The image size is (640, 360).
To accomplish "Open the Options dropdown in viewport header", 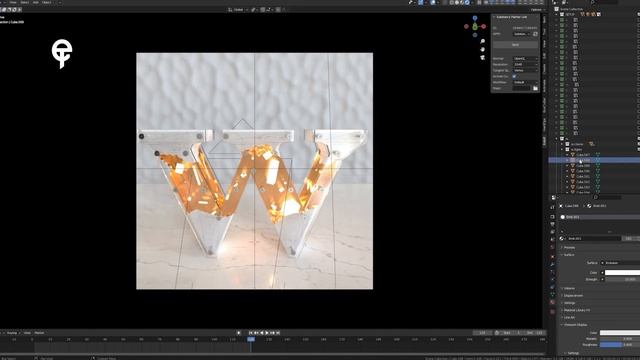I will pyautogui.click(x=537, y=10).
